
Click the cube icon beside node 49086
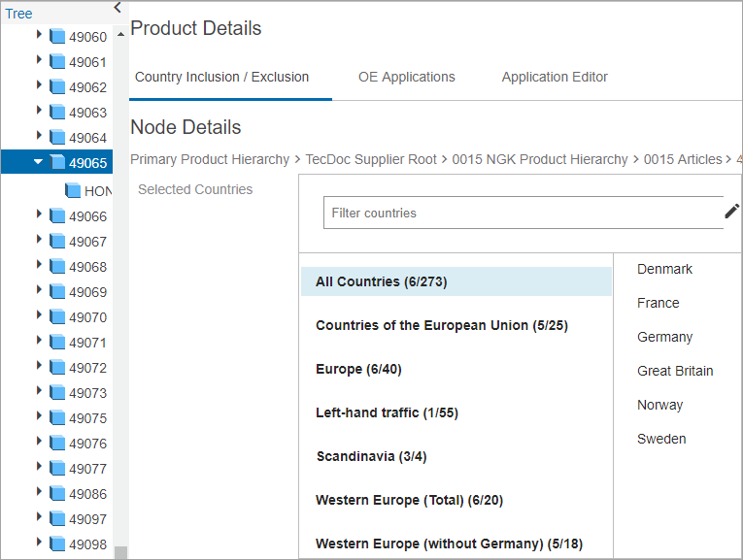[x=56, y=494]
